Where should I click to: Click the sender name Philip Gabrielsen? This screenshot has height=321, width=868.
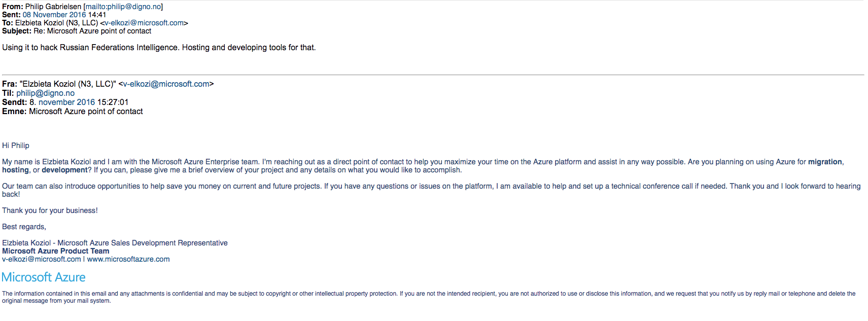(x=53, y=7)
